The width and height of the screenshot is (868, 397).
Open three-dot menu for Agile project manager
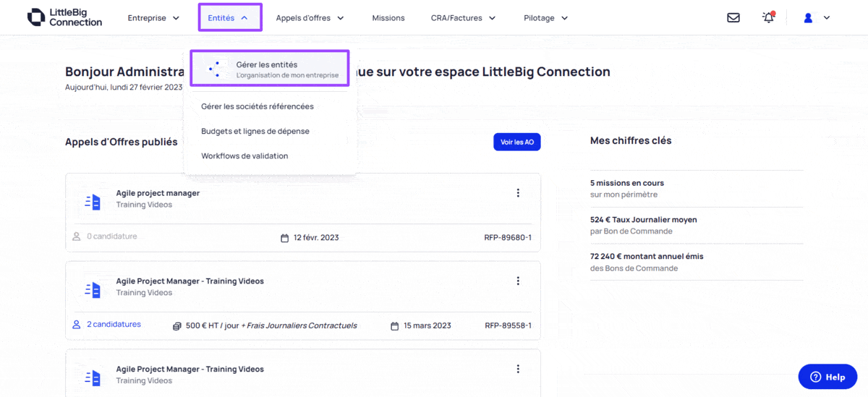click(518, 193)
